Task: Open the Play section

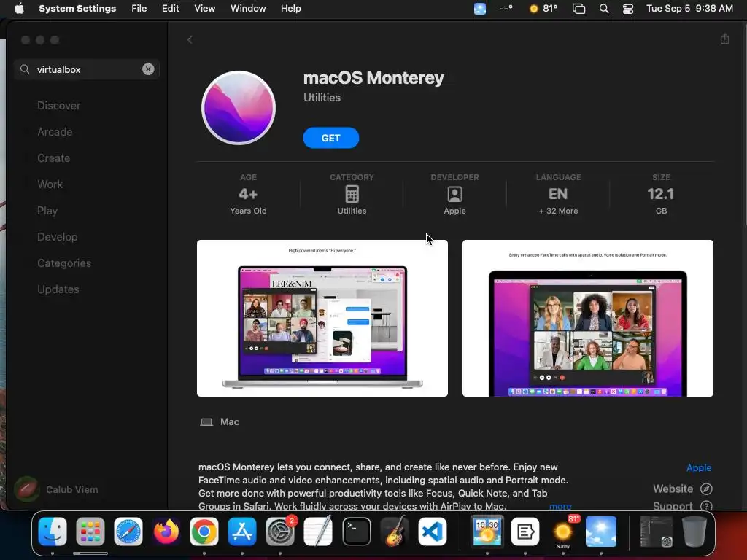Action: [x=47, y=211]
